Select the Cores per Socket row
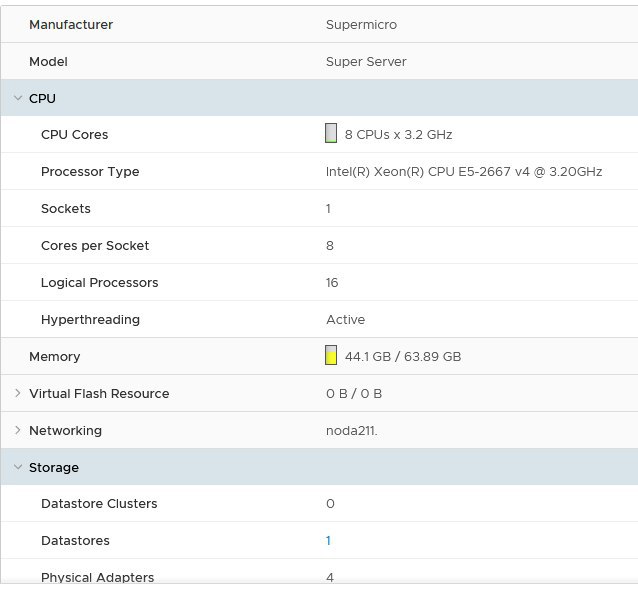Image resolution: width=638 pixels, height=590 pixels. click(319, 245)
